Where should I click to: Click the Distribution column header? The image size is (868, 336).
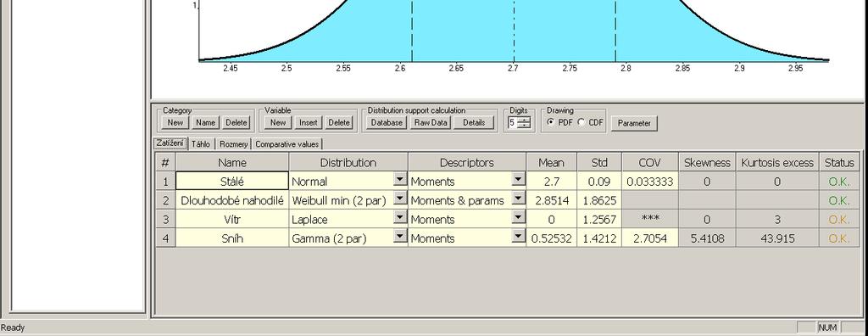pyautogui.click(x=348, y=162)
